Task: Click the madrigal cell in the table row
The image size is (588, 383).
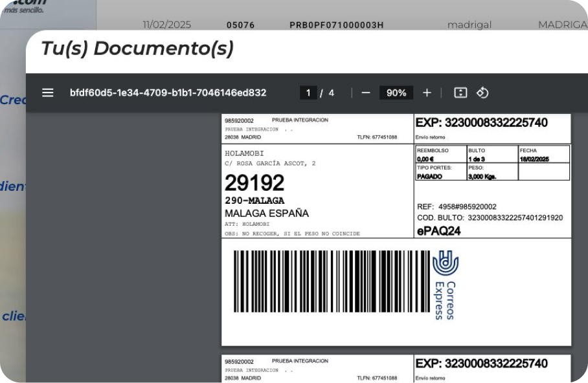Action: (469, 25)
